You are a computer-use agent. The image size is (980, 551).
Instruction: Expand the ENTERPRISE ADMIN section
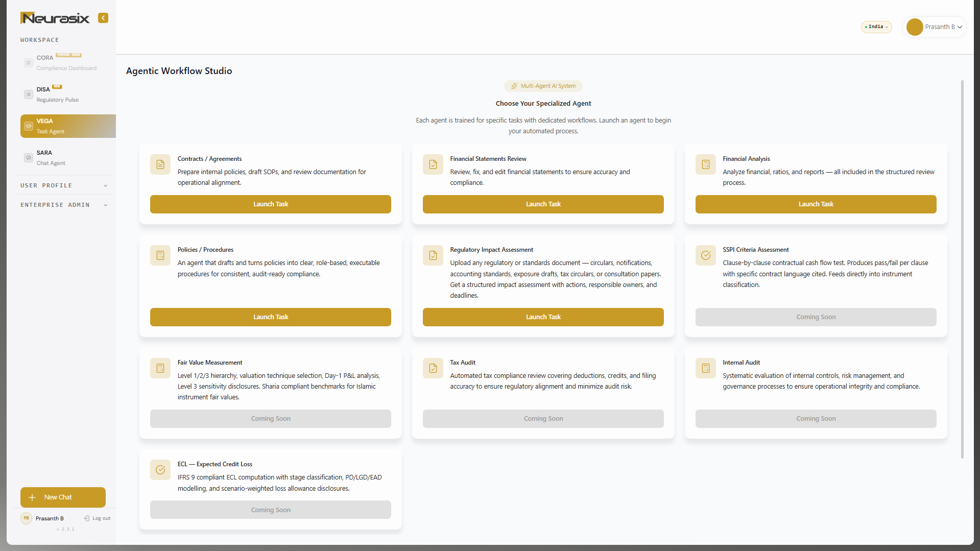click(x=64, y=205)
